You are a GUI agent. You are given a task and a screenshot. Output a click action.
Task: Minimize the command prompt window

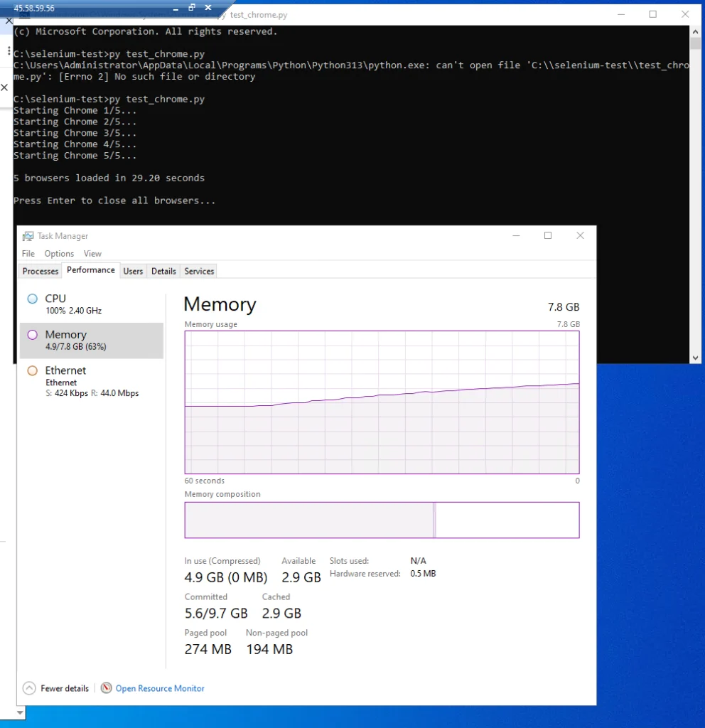(x=621, y=14)
